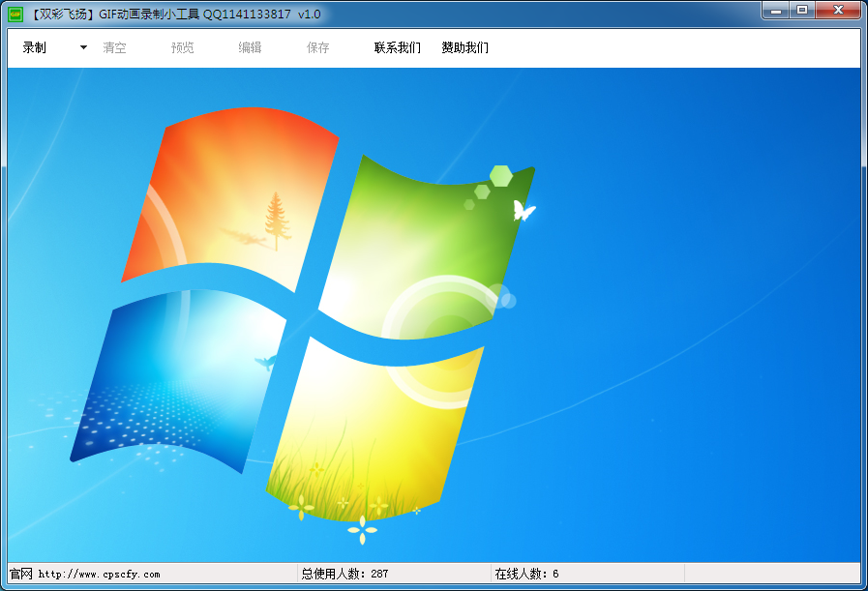The height and width of the screenshot is (591, 868).
Task: Click the green GIF app icon in title bar
Action: pyautogui.click(x=15, y=14)
